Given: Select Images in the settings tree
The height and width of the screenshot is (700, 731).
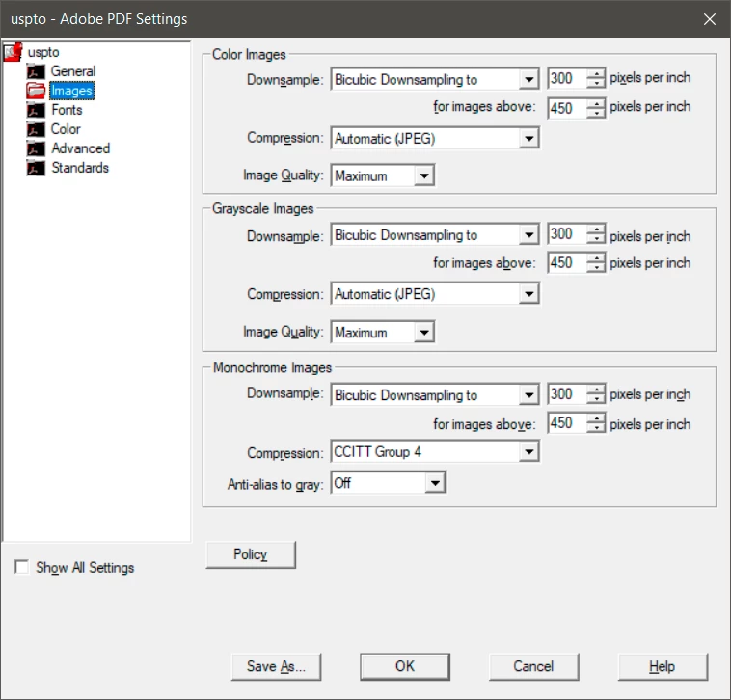Looking at the screenshot, I should pos(72,91).
